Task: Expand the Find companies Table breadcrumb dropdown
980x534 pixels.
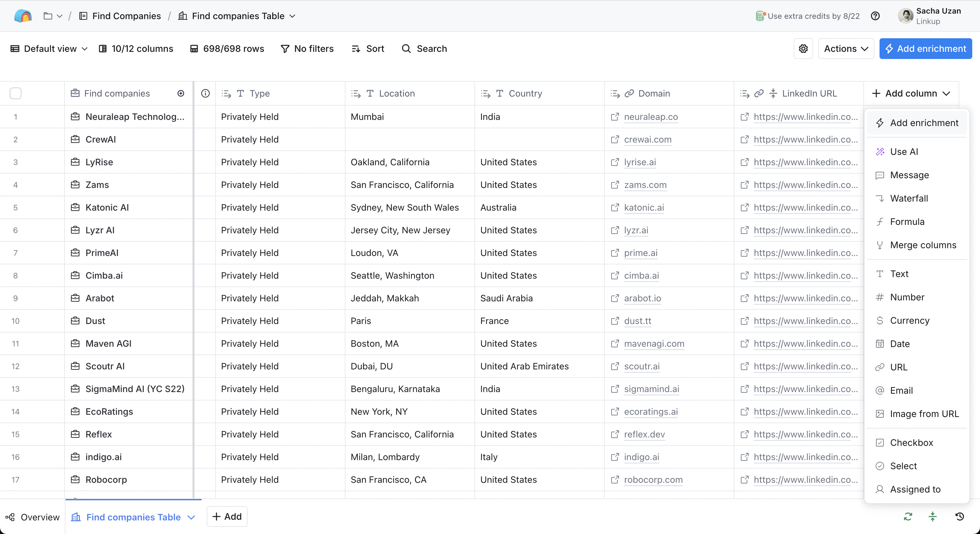Action: tap(292, 16)
